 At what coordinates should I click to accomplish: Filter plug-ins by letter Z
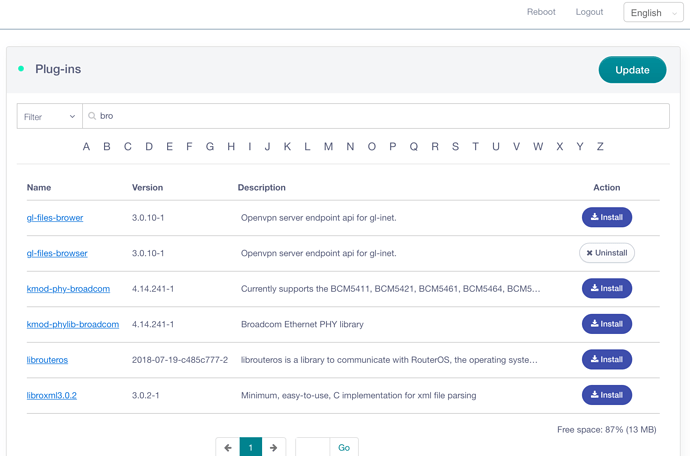(600, 147)
